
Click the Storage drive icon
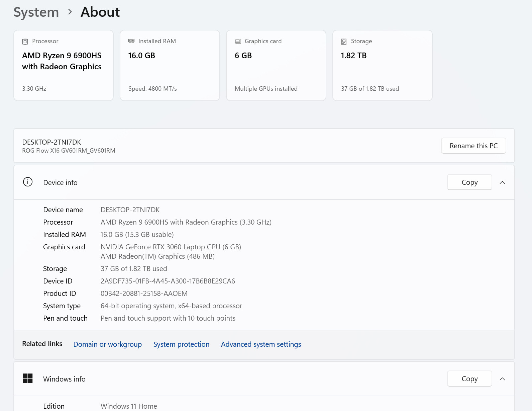tap(344, 42)
